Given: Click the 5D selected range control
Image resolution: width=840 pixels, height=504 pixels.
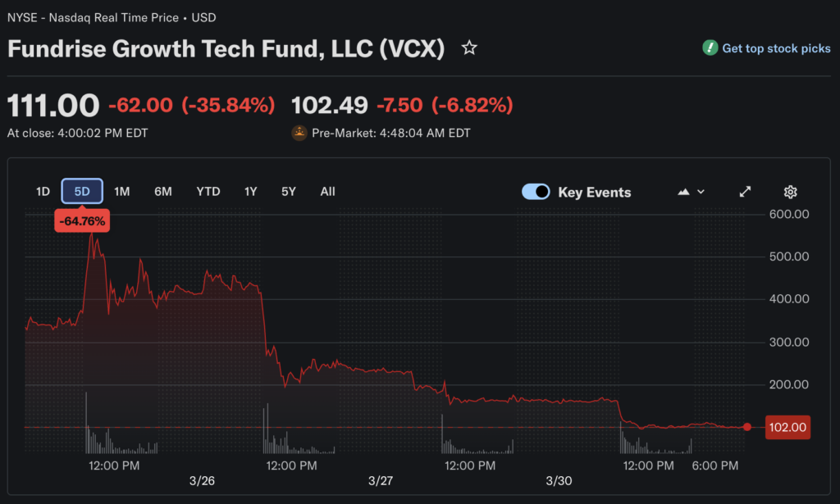Looking at the screenshot, I should (x=82, y=191).
